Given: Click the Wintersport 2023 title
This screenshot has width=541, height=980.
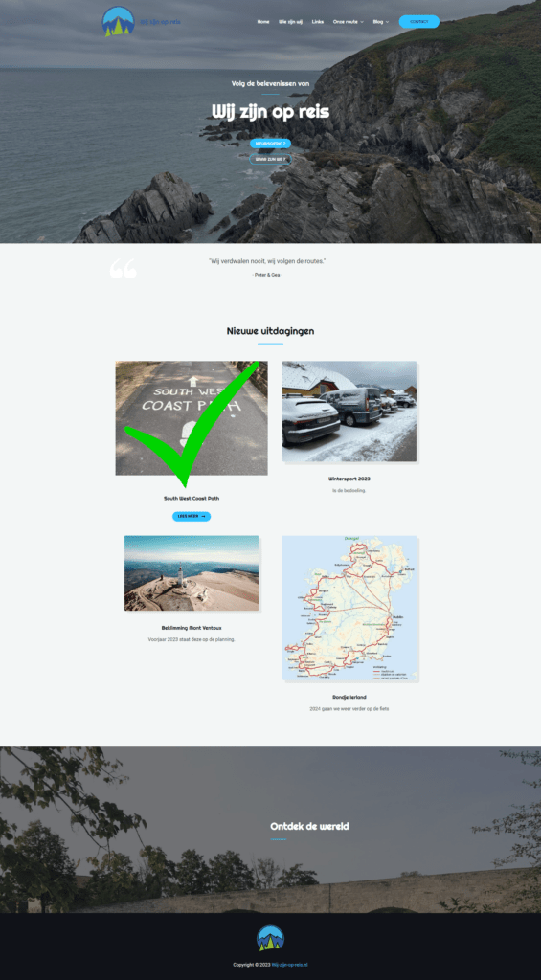Looking at the screenshot, I should (x=349, y=479).
